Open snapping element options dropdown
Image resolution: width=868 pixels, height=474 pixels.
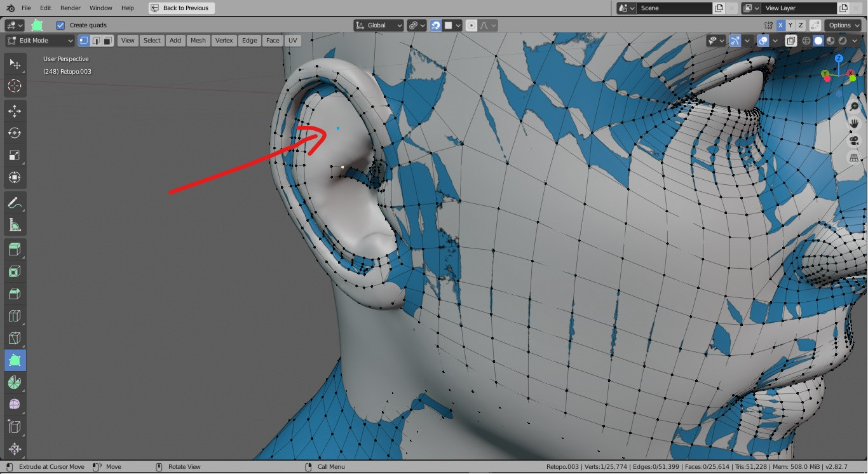[452, 25]
